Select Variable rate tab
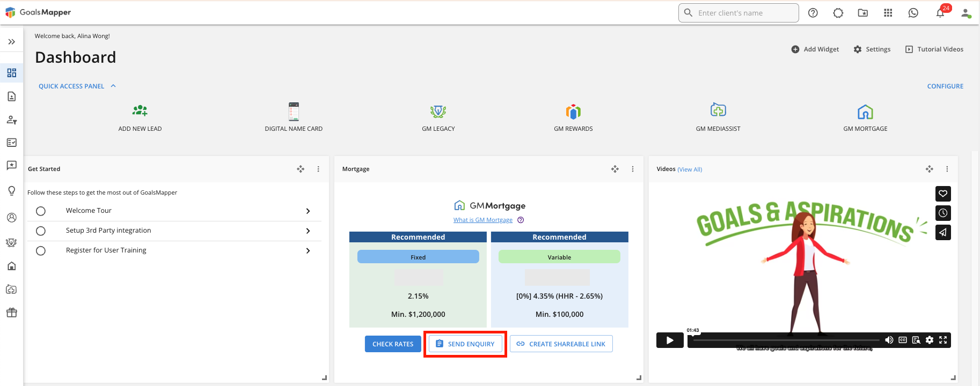980x386 pixels. point(559,257)
